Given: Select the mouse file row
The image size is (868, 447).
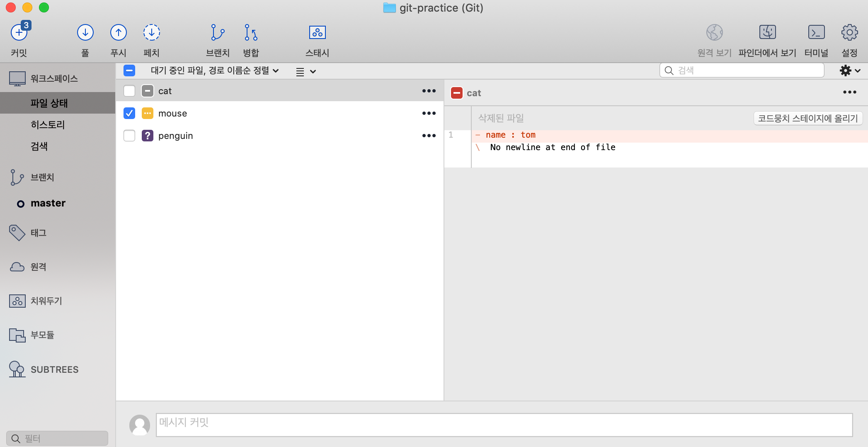Looking at the screenshot, I should coord(280,113).
